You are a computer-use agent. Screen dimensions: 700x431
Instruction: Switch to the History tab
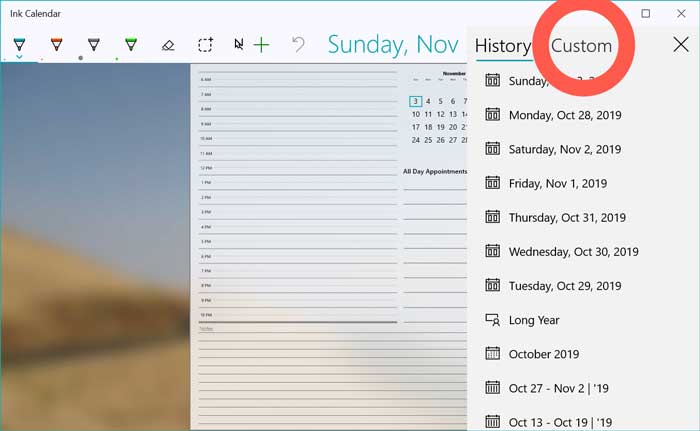(x=502, y=45)
